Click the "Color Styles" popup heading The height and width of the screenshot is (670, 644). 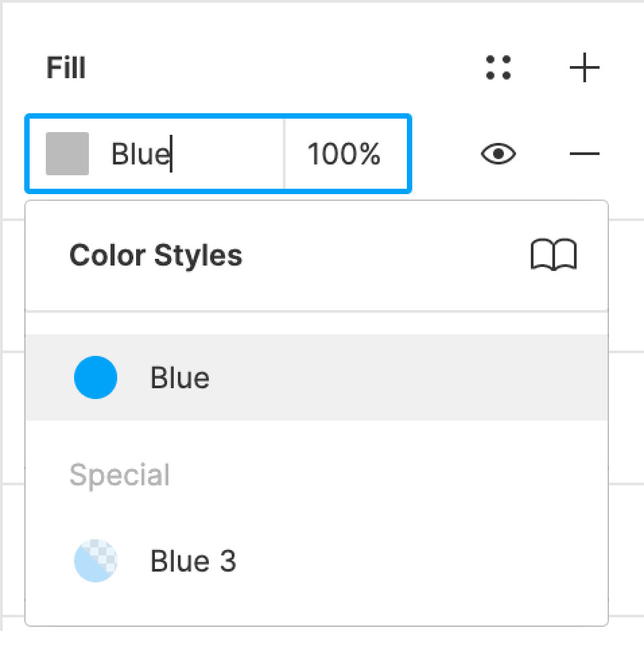[x=156, y=255]
